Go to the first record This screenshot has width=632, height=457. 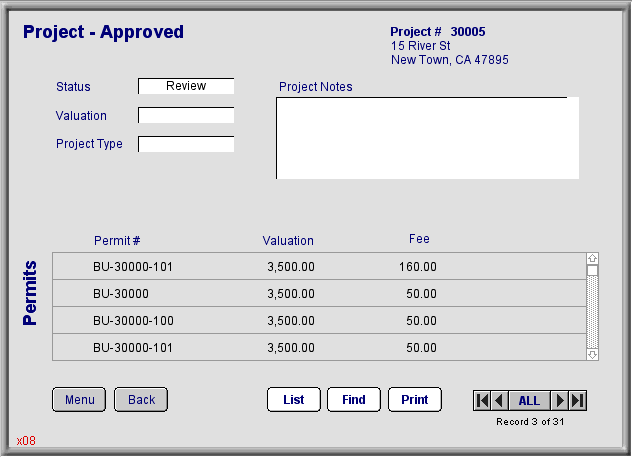click(x=482, y=401)
